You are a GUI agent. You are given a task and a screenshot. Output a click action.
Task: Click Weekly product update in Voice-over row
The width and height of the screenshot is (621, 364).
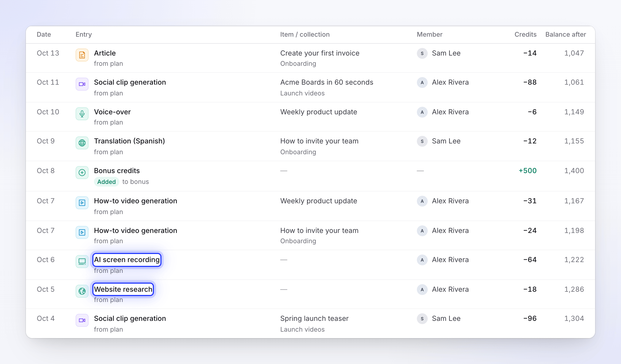click(x=319, y=112)
